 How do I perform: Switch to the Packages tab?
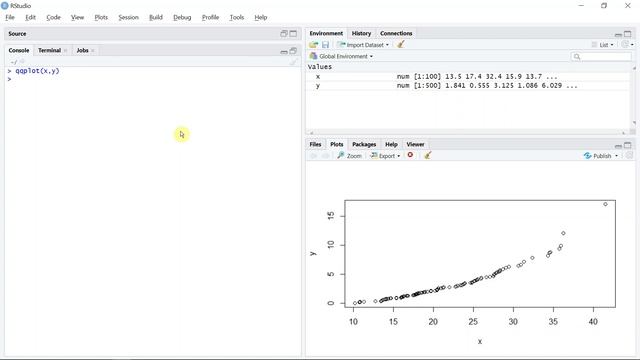(x=364, y=144)
